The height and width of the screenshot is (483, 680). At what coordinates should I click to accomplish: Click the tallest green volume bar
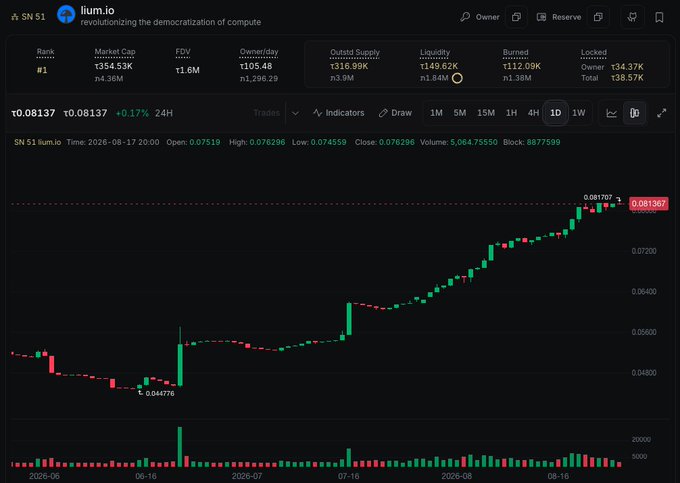point(180,447)
